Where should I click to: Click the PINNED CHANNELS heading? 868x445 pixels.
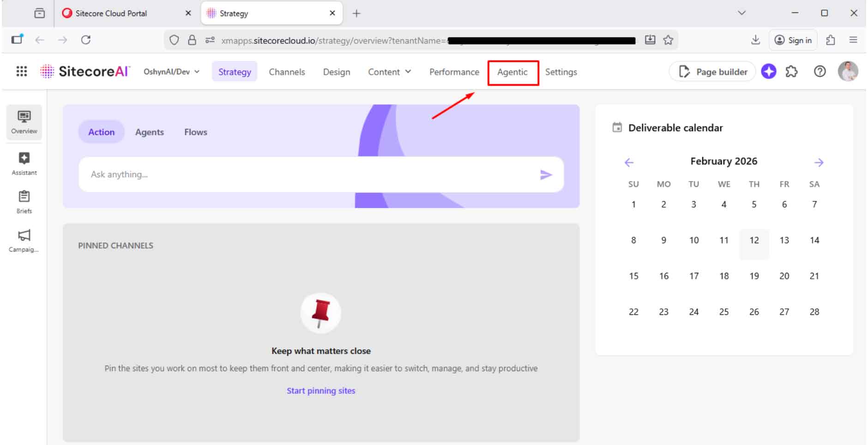point(115,246)
